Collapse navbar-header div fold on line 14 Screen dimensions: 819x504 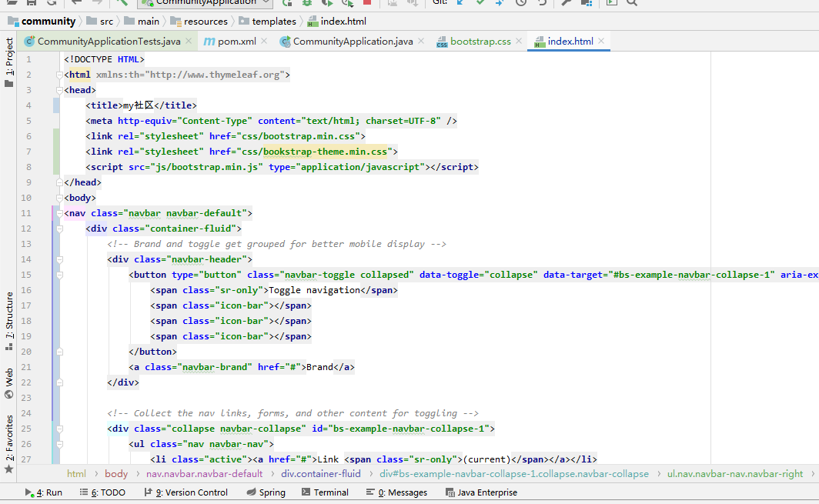(x=59, y=259)
